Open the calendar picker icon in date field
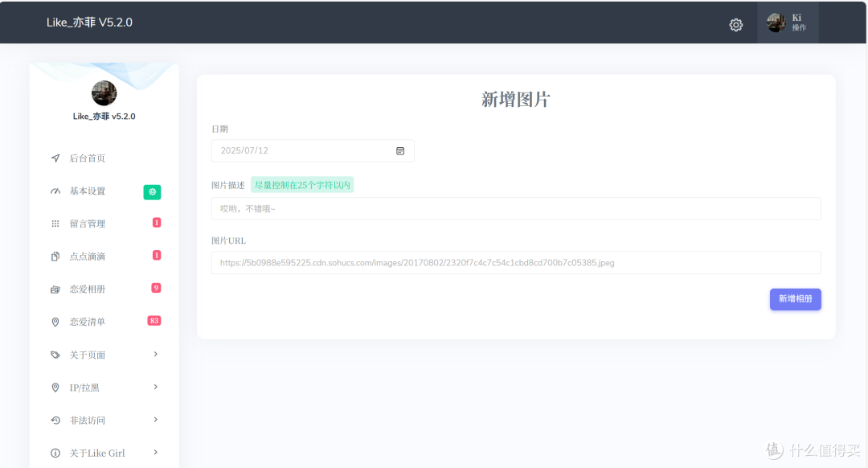The image size is (868, 468). [x=400, y=151]
